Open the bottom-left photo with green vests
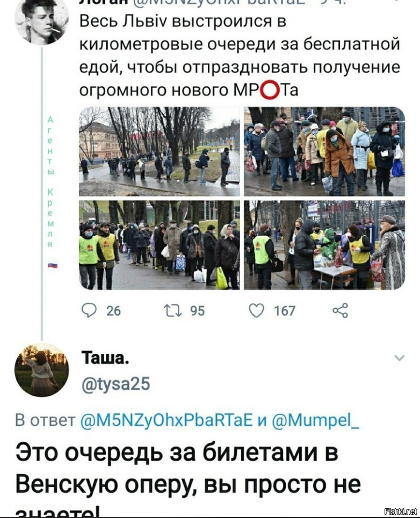The width and height of the screenshot is (420, 518). click(x=160, y=245)
